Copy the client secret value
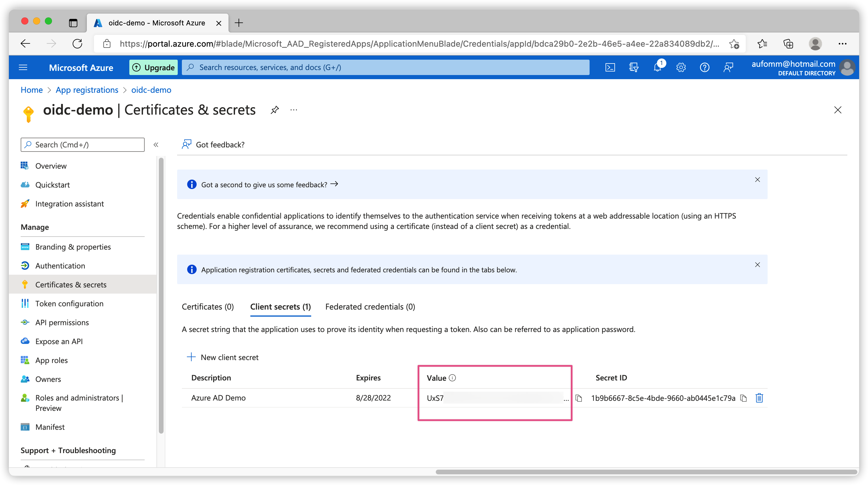Viewport: 868px width, 485px height. pyautogui.click(x=579, y=398)
